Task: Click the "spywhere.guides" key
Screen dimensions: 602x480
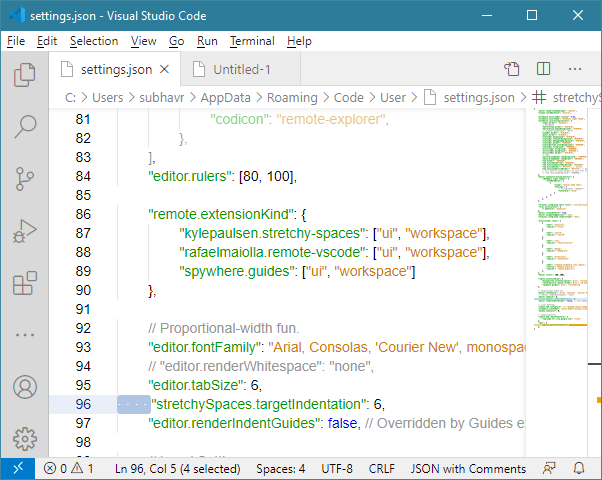Action: click(x=237, y=271)
